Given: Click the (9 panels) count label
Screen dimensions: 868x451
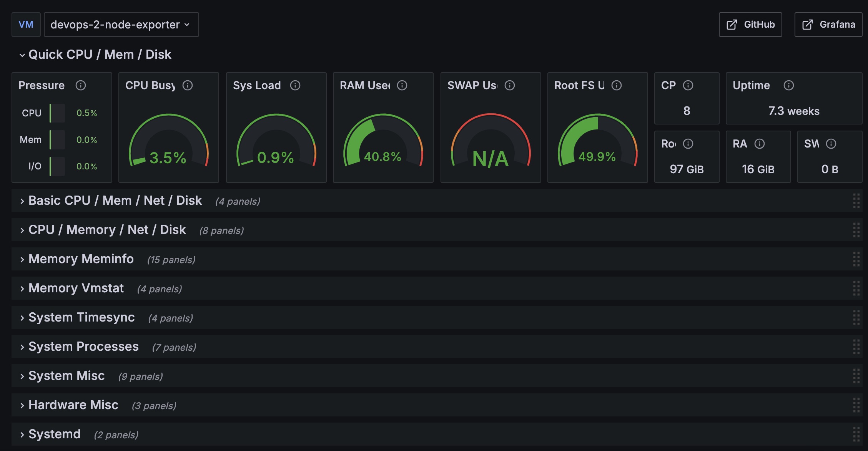Looking at the screenshot, I should point(140,377).
